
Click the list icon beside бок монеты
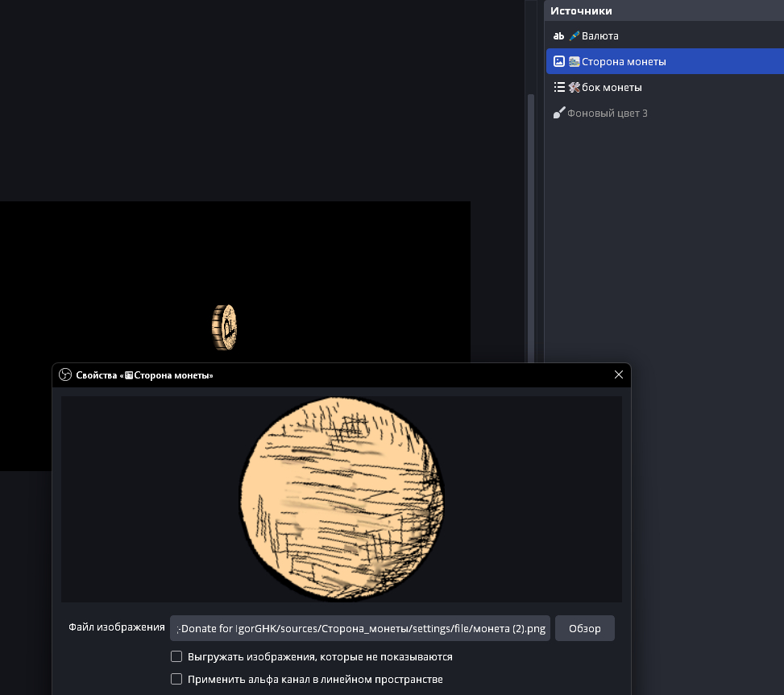click(x=558, y=88)
